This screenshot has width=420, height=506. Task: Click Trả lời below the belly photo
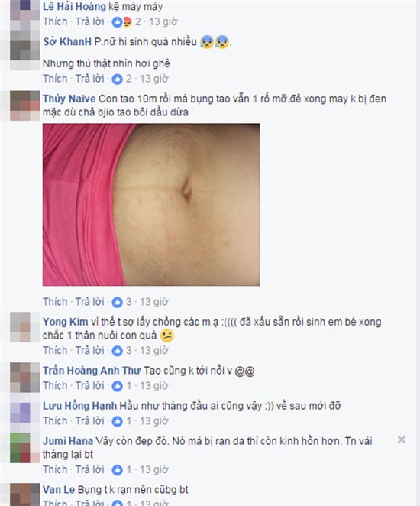(89, 302)
